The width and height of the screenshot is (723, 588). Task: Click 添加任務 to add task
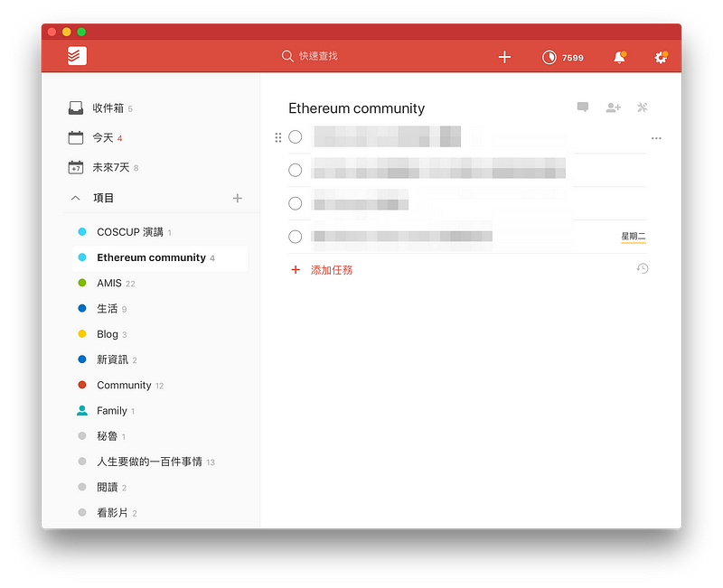point(331,269)
